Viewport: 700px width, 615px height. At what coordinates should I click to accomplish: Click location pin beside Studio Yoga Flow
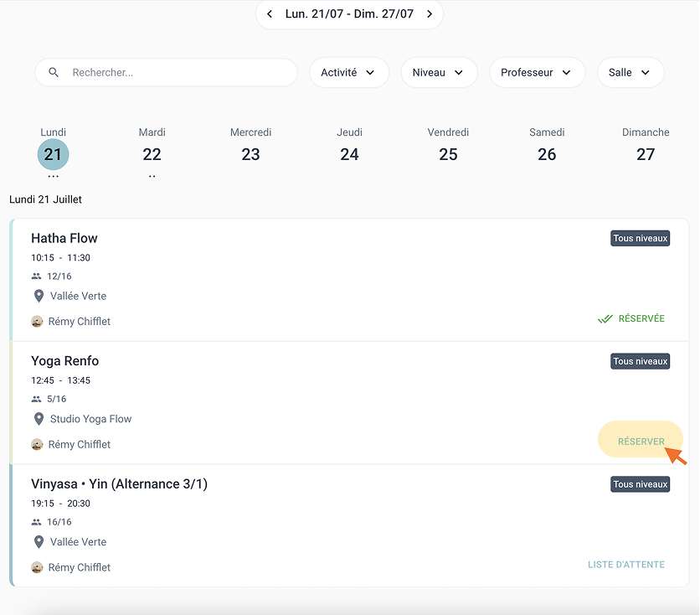click(x=39, y=419)
